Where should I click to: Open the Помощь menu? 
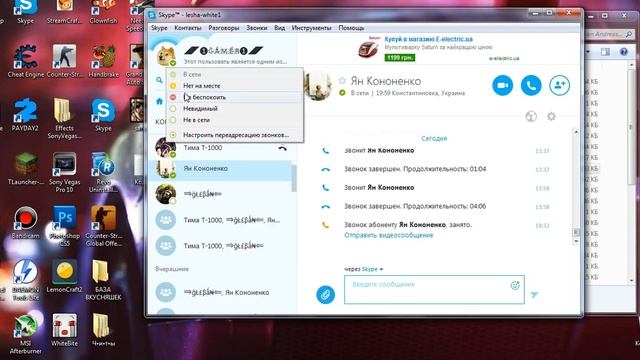point(351,28)
